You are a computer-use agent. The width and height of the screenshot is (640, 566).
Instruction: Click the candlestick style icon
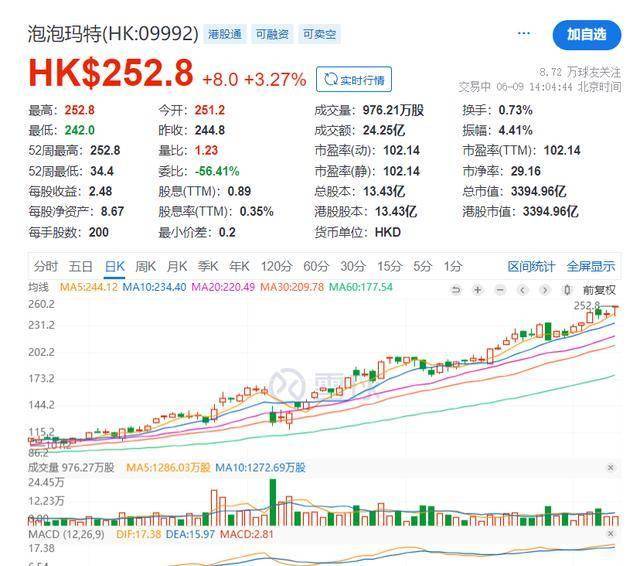click(x=567, y=290)
